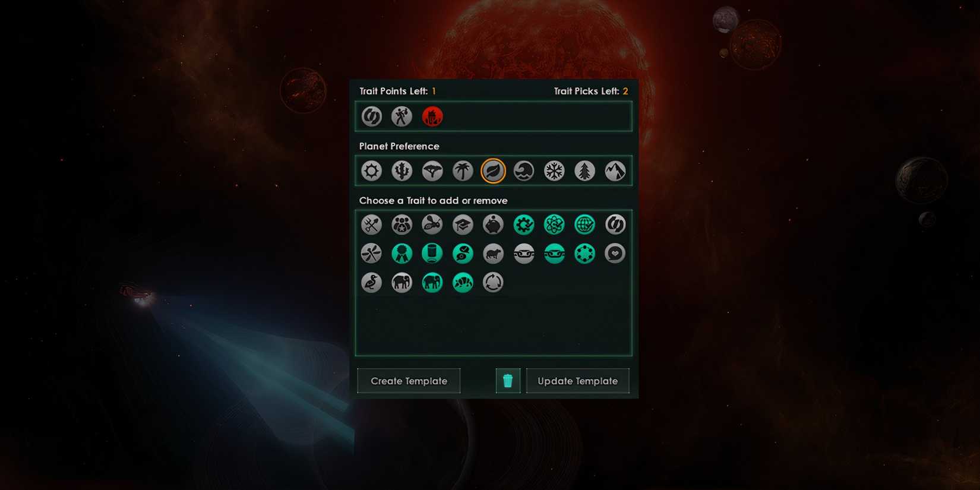This screenshot has height=490, width=980.
Task: Select the mountain alpine planet preference
Action: tap(615, 171)
